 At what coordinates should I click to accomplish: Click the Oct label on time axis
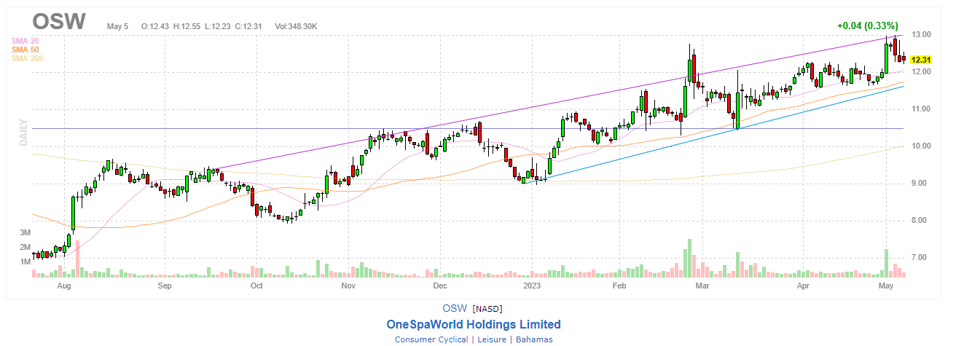(x=256, y=287)
